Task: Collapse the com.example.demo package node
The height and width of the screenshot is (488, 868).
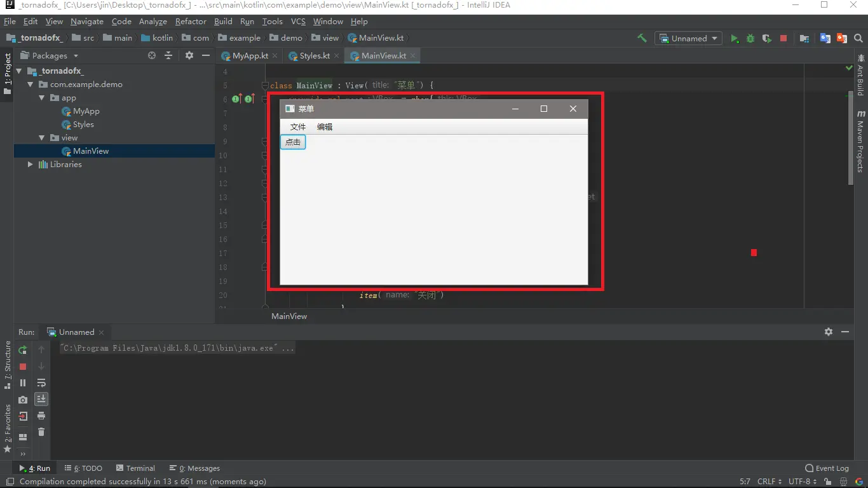Action: pyautogui.click(x=30, y=84)
